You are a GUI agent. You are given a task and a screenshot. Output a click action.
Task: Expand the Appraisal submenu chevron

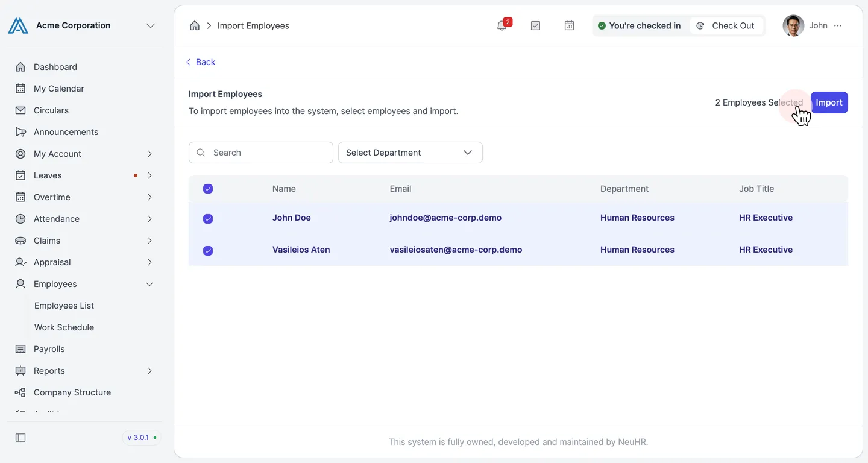coord(149,262)
